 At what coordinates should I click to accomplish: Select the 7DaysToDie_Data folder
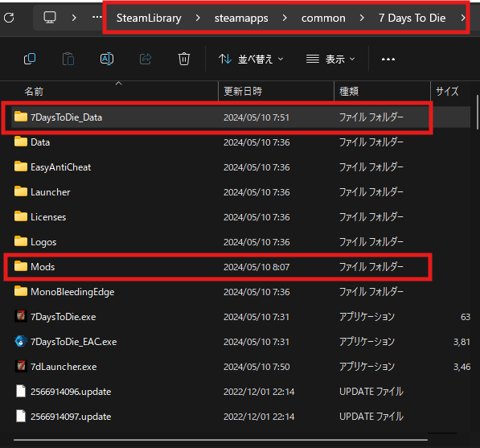[240, 117]
